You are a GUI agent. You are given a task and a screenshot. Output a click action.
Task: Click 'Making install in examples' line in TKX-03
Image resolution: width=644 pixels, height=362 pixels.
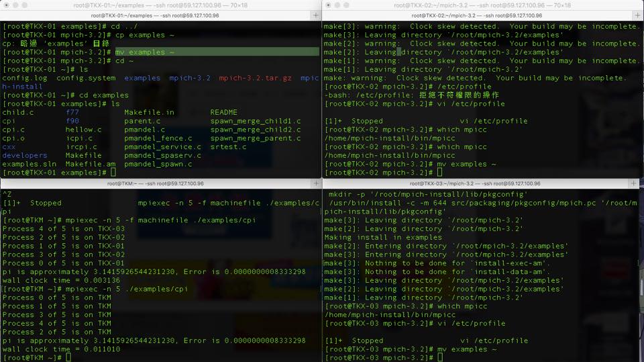[383, 237]
